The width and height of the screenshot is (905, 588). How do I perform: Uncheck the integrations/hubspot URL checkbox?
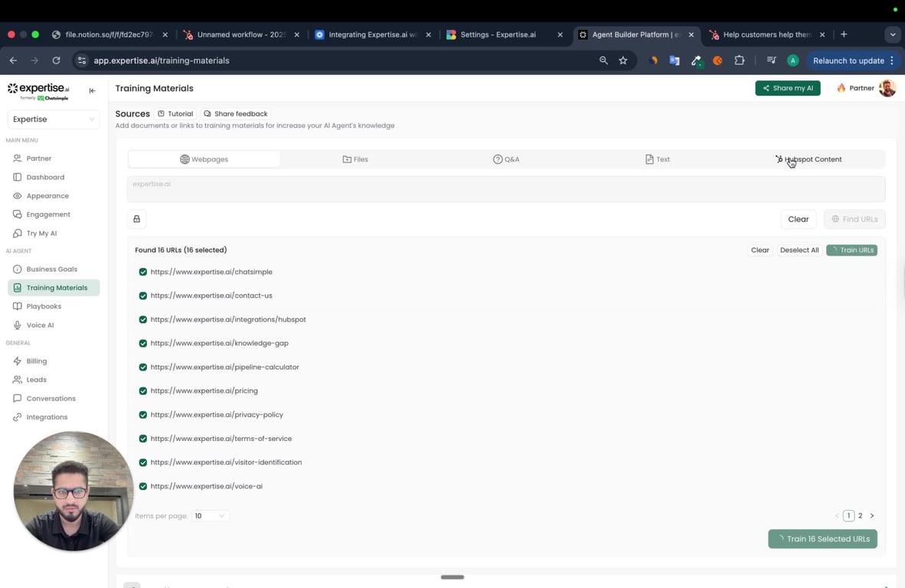142,320
